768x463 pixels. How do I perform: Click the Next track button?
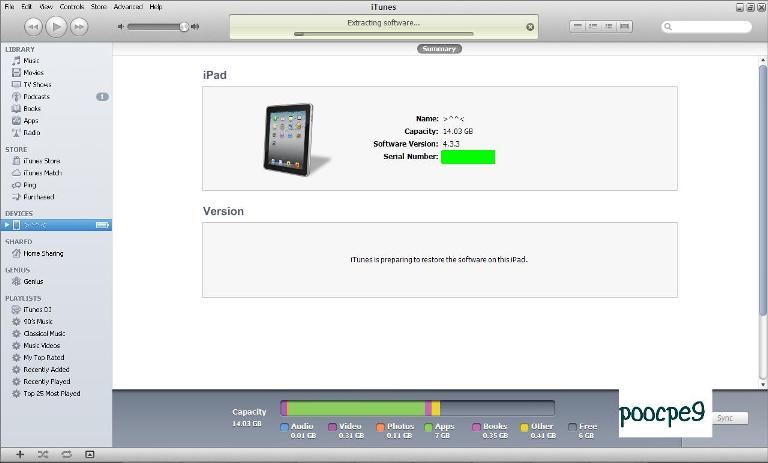[79, 26]
